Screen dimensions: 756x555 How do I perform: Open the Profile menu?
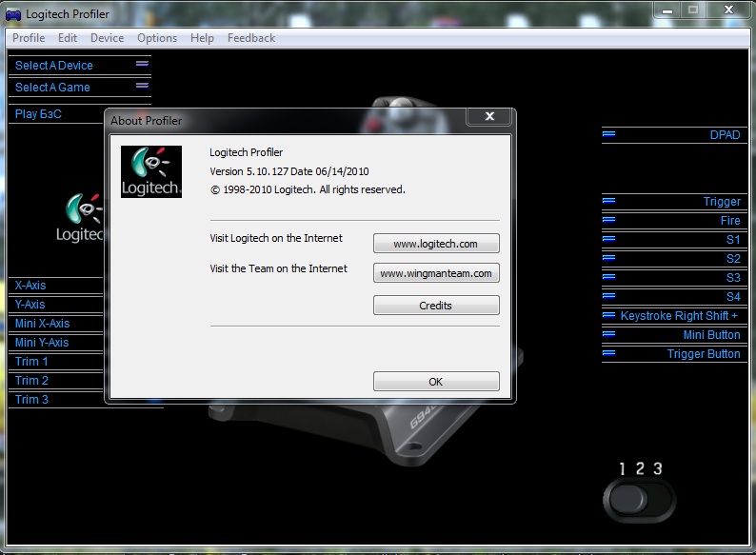click(x=29, y=38)
